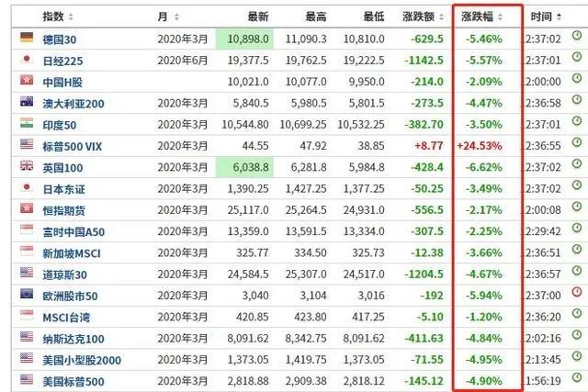
Task: Click the EU flag icon beside 欧洲股市50
Action: 27,294
